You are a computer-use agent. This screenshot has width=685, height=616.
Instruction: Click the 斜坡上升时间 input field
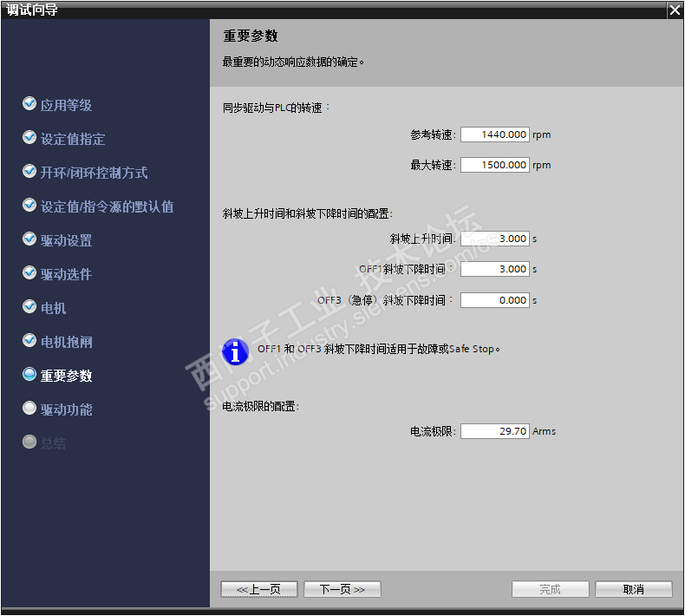pos(495,239)
